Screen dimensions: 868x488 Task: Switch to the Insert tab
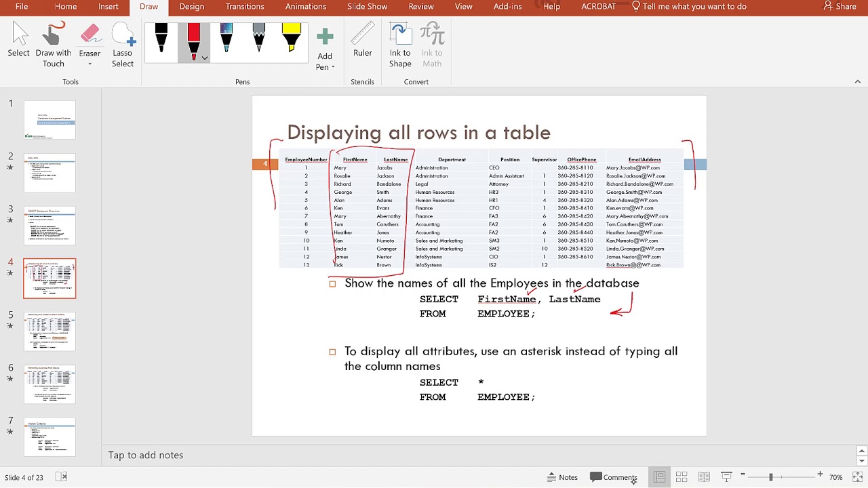pos(108,6)
